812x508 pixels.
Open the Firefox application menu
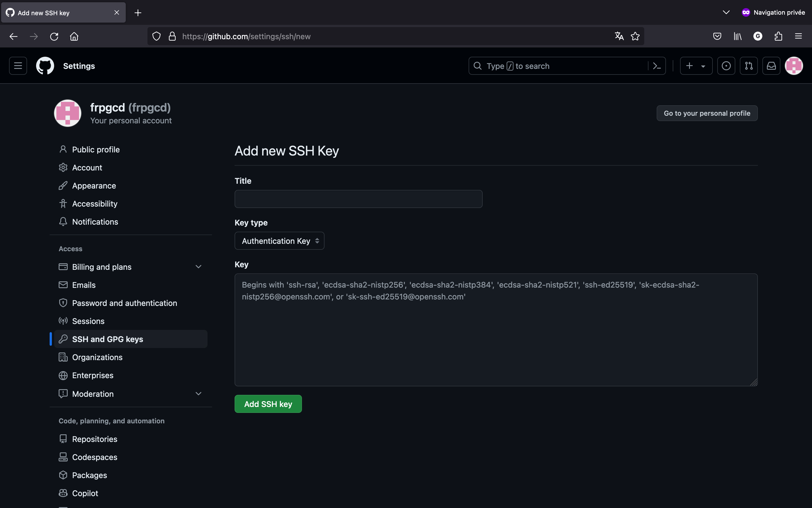(x=798, y=36)
